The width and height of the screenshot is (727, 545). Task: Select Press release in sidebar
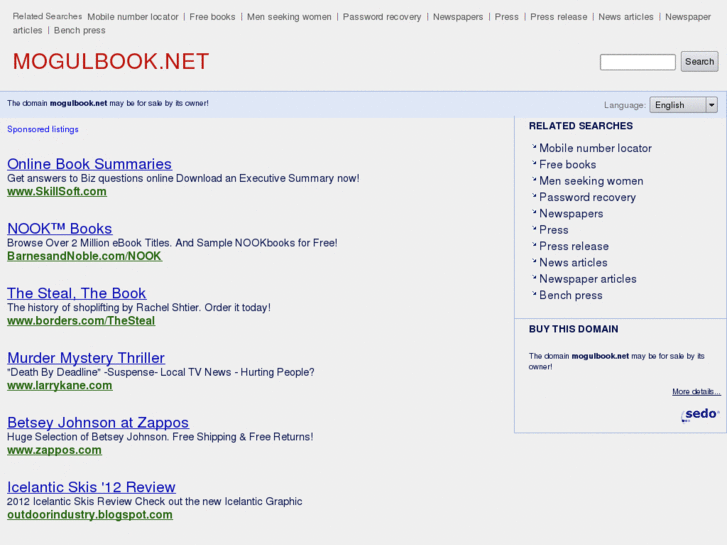coord(574,246)
